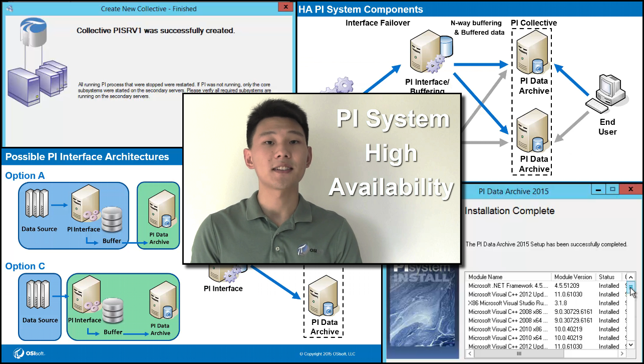The height and width of the screenshot is (364, 644).
Task: Click the module list scroll down arrow
Action: click(631, 345)
